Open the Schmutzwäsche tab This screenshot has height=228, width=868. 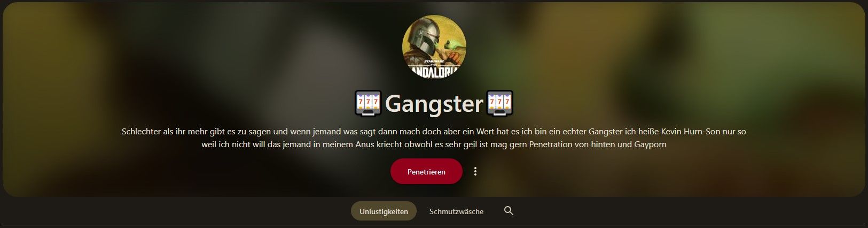(x=456, y=211)
